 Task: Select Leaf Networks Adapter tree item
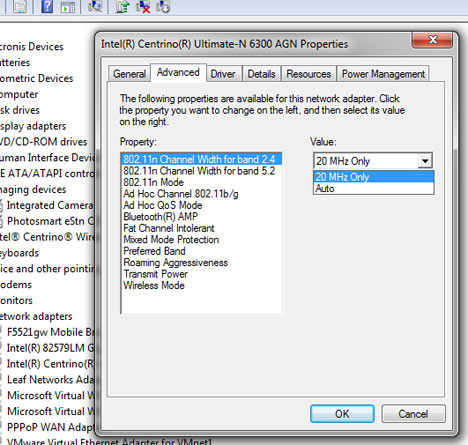point(51,379)
